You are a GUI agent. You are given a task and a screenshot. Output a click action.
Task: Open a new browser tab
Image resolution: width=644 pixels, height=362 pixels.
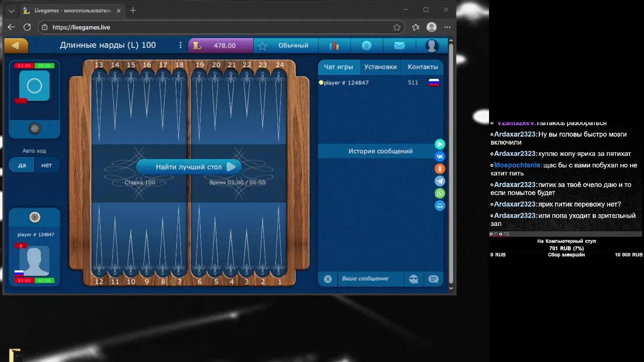coord(133,11)
